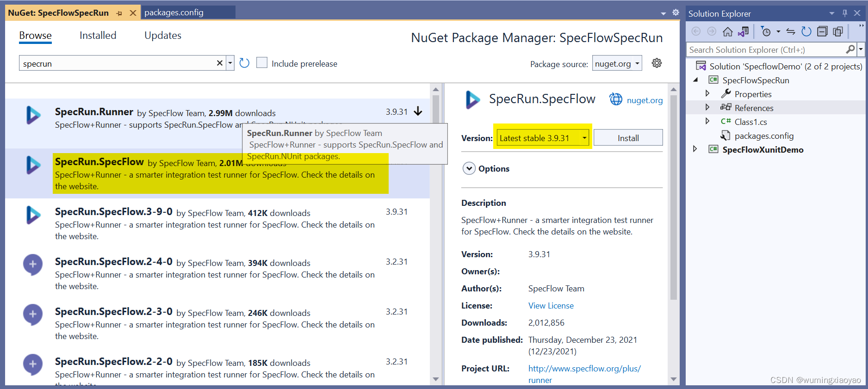Click the package list scroll down arrow
868x389 pixels.
[436, 379]
